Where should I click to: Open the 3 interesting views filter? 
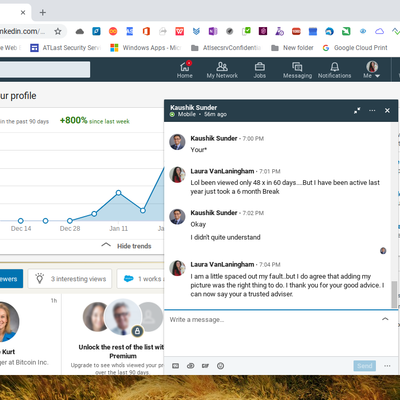pyautogui.click(x=70, y=279)
